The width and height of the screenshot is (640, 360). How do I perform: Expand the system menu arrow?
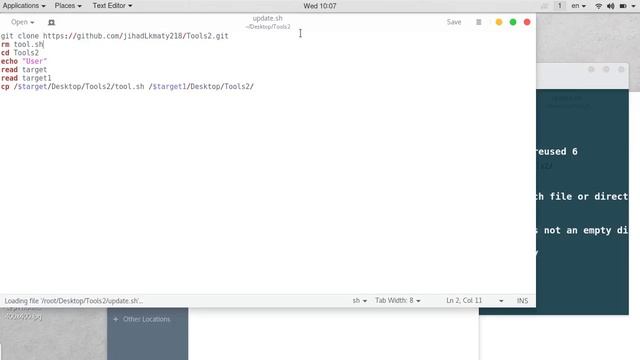point(634,6)
